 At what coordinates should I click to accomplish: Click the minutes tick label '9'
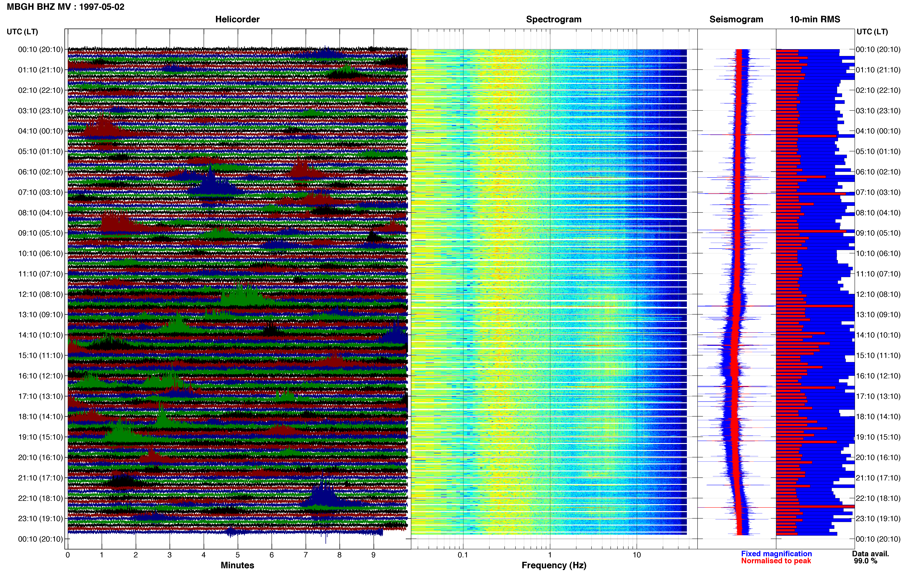pyautogui.click(x=373, y=555)
